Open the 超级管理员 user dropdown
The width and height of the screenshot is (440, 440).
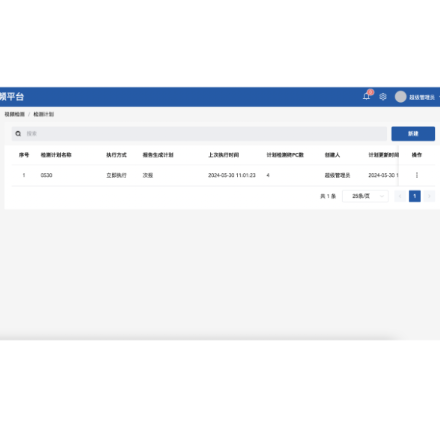click(422, 97)
